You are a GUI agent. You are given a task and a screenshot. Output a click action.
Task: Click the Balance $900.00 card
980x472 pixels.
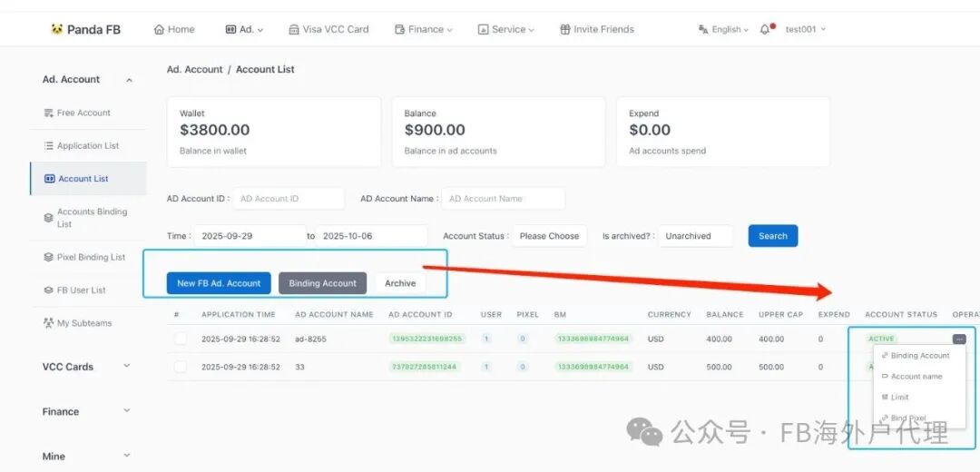click(498, 132)
